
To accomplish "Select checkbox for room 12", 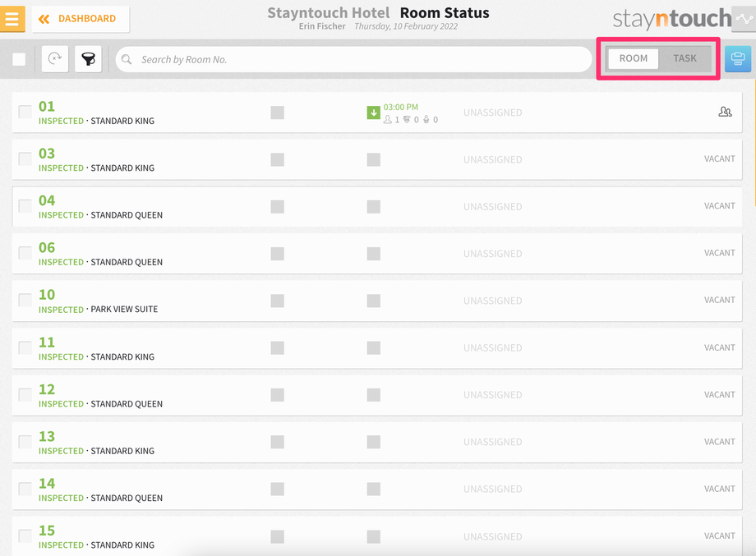I will pyautogui.click(x=25, y=394).
